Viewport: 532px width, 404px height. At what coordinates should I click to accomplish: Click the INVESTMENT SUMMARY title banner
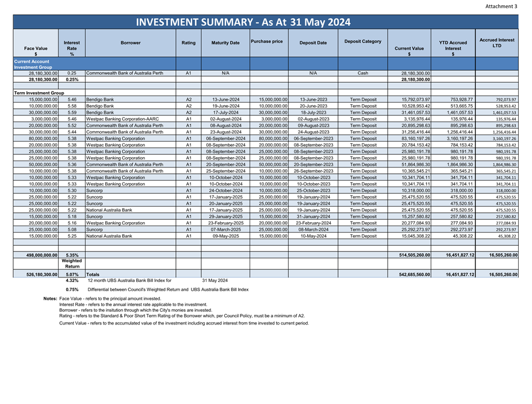pos(266,22)
